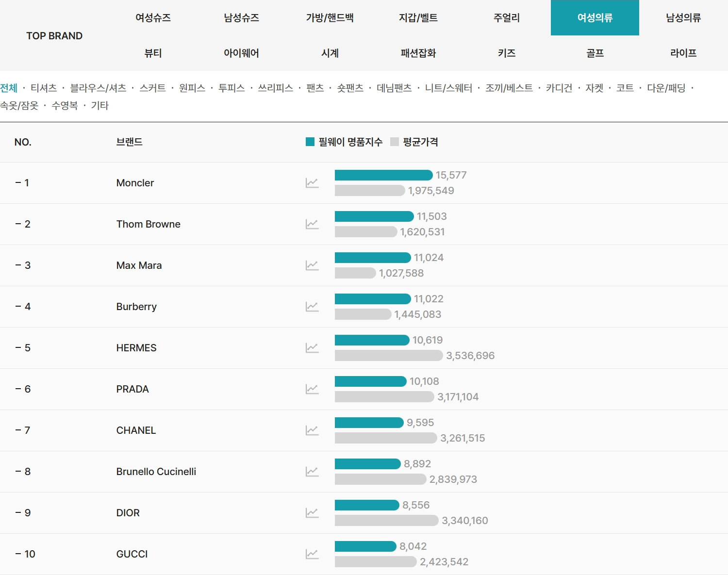Open trend chart icon for DIOR
The height and width of the screenshot is (575, 728).
click(312, 513)
